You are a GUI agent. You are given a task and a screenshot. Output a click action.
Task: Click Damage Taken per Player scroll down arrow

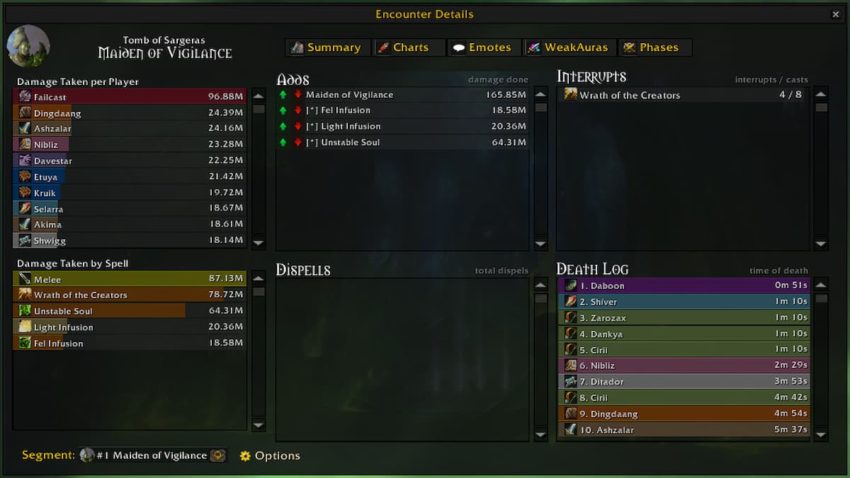(259, 243)
